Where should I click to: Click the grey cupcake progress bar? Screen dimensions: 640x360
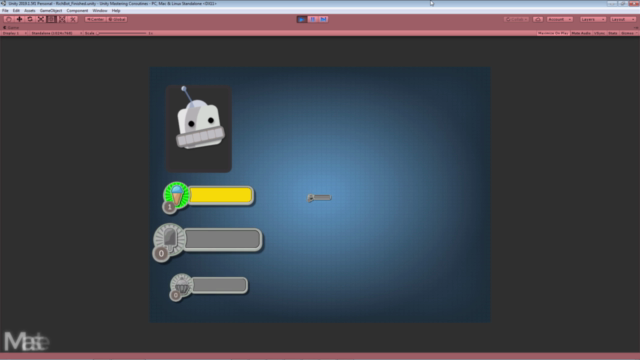click(220, 285)
